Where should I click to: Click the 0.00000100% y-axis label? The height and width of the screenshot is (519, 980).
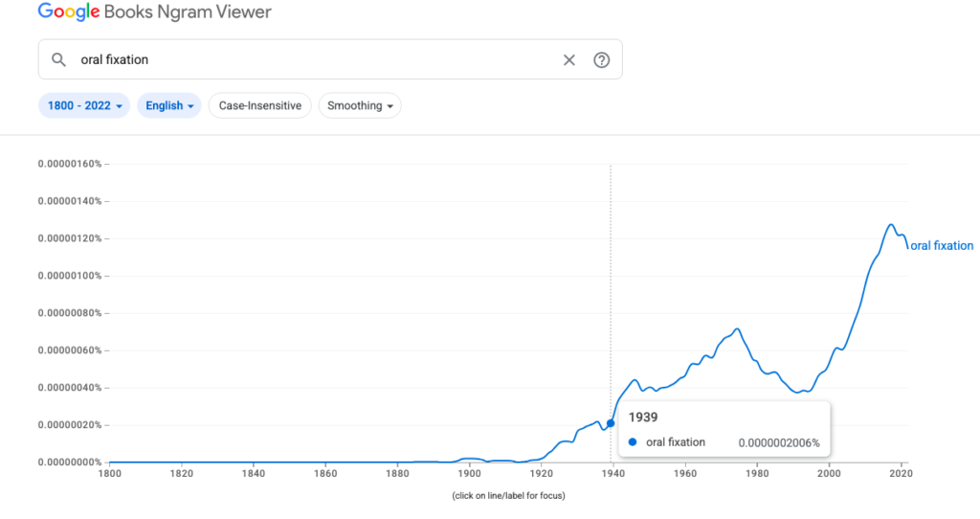69,276
